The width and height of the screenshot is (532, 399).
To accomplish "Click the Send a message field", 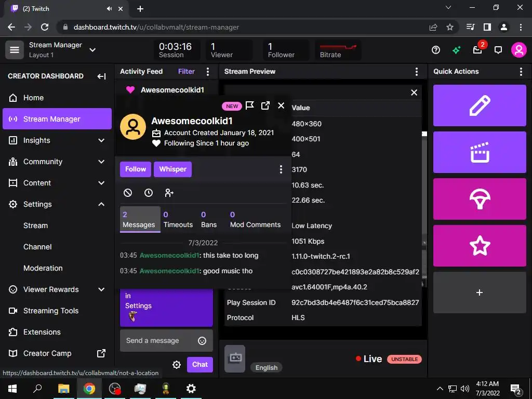I will [x=166, y=341].
